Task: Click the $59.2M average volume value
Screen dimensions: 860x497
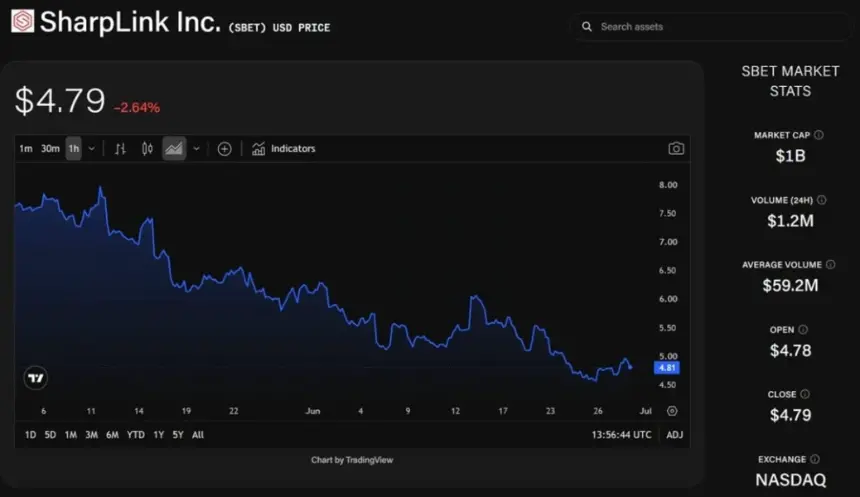Action: (x=790, y=286)
